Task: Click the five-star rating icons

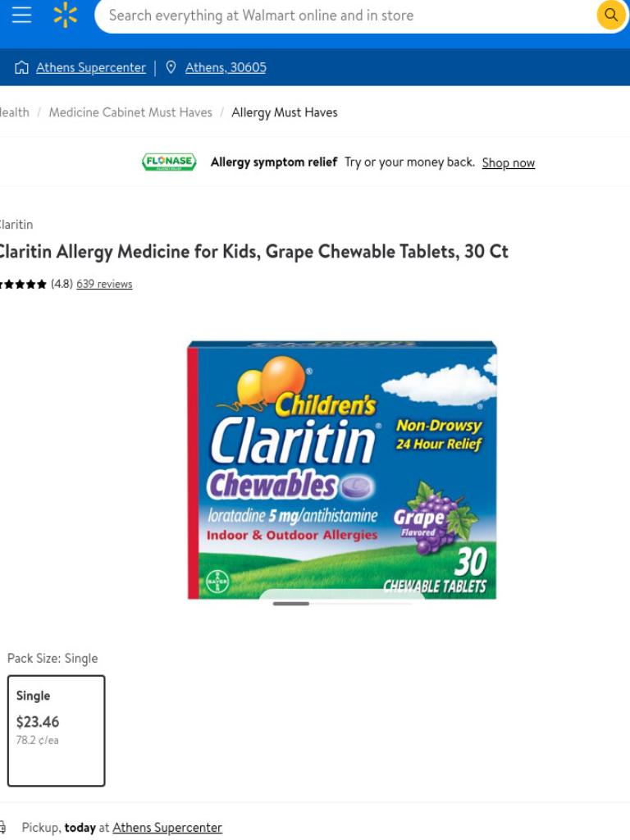Action: tap(23, 284)
